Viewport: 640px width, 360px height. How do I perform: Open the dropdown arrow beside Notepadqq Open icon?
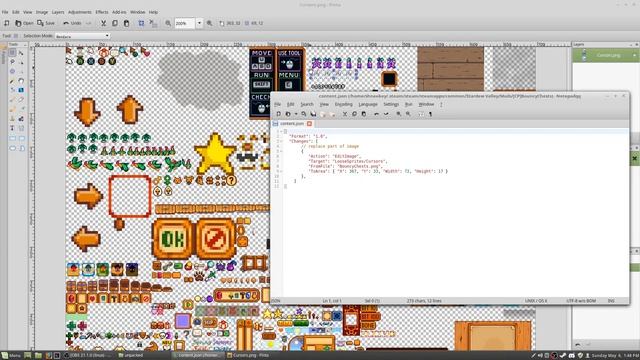point(296,114)
